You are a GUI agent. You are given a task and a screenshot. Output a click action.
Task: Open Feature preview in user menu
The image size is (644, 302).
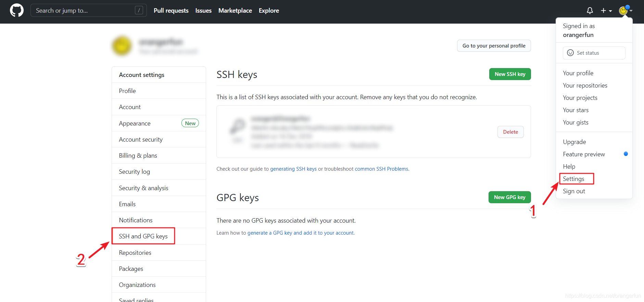click(594, 154)
